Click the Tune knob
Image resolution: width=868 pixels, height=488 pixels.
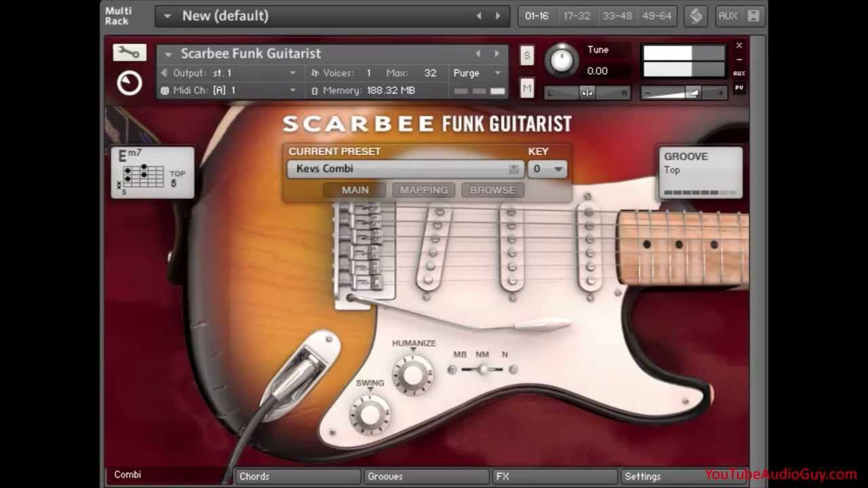561,60
